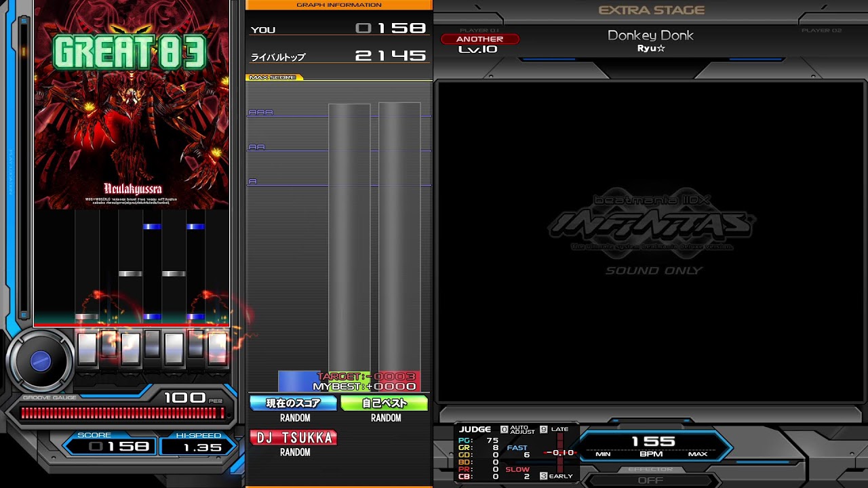This screenshot has height=488, width=868.
Task: Click the SOUND ONLY text
Action: 654,270
